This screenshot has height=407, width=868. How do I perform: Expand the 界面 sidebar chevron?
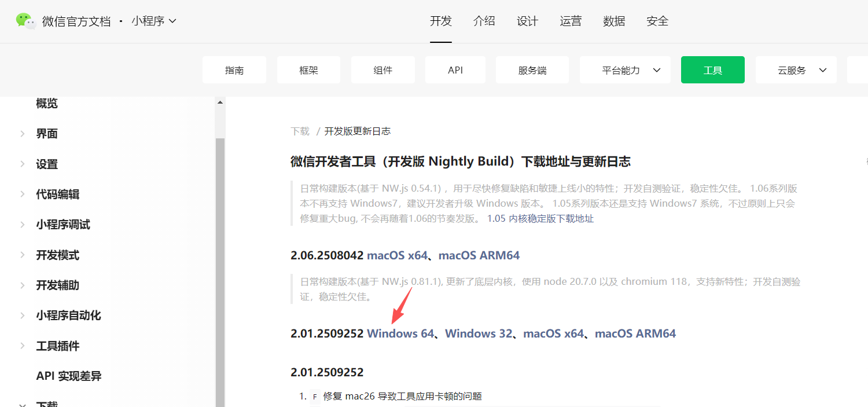coord(23,134)
